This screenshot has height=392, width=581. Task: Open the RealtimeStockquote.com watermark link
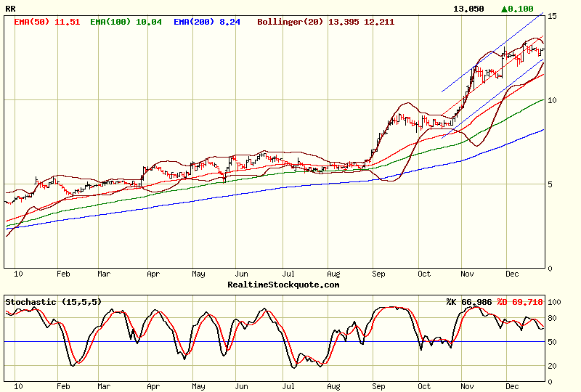(x=283, y=285)
